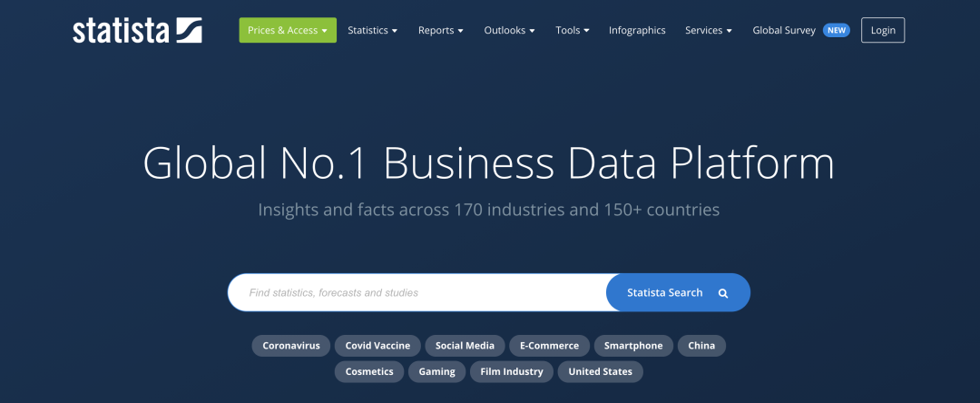This screenshot has height=403, width=980.
Task: Click the NEW badge beside Global Survey
Action: [x=837, y=30]
